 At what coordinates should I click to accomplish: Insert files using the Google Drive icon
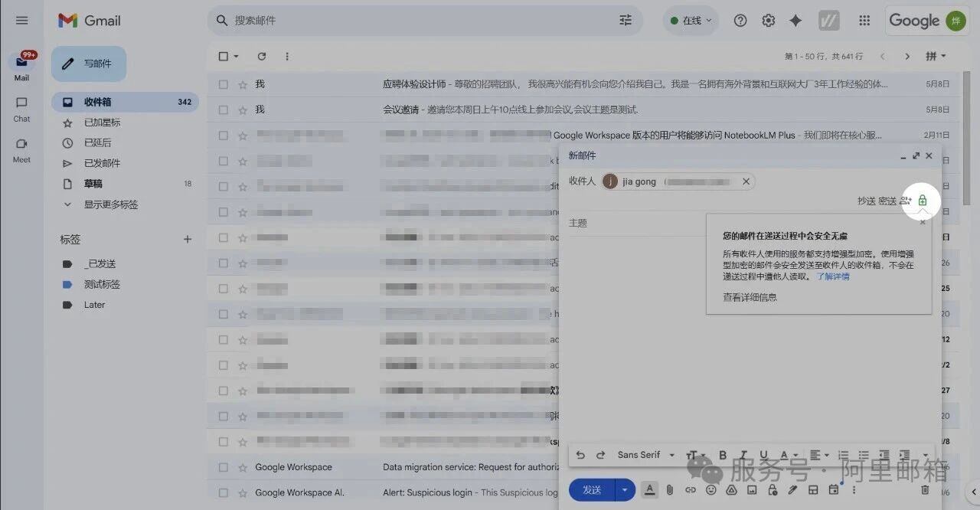(731, 490)
